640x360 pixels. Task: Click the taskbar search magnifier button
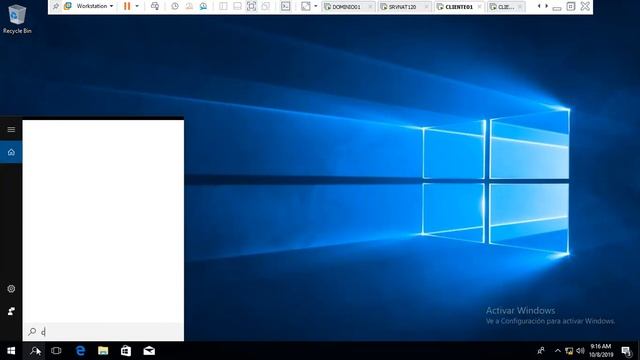[x=34, y=351]
